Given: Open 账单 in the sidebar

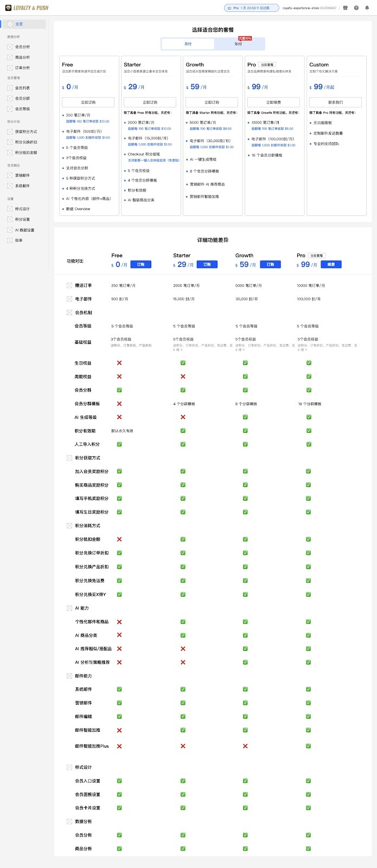Looking at the screenshot, I should click(19, 240).
